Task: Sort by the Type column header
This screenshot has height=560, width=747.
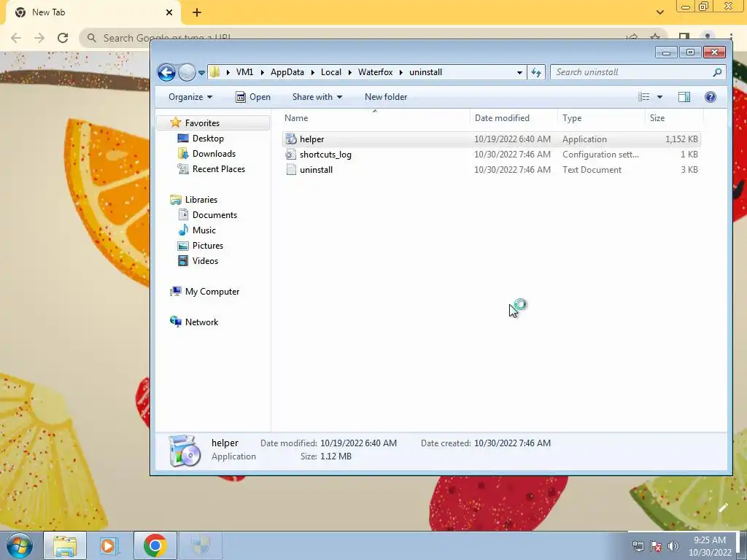Action: click(x=601, y=118)
